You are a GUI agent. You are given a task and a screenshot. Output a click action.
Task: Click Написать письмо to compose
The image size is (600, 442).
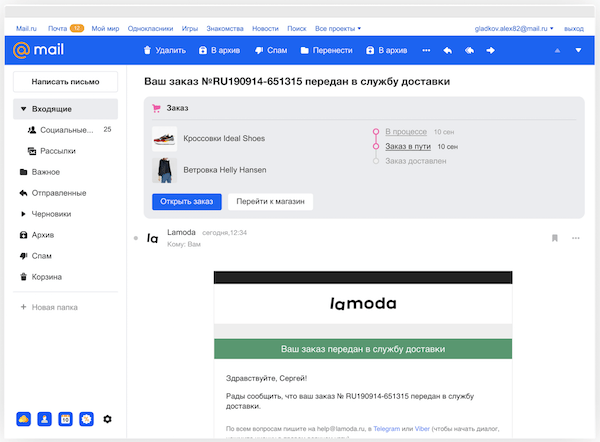coord(65,82)
